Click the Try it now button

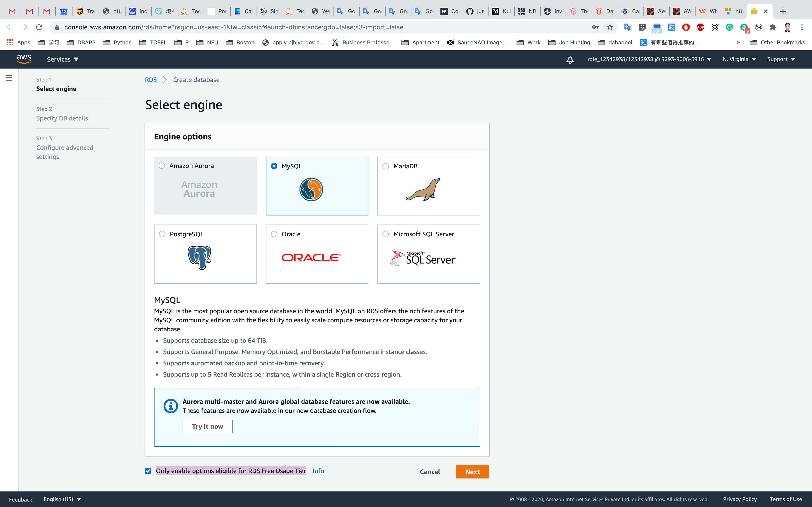pyautogui.click(x=207, y=426)
